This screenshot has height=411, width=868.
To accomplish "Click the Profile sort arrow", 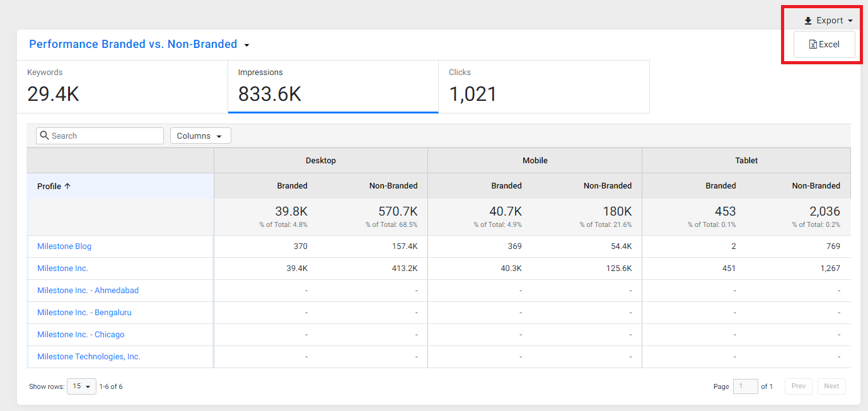I will [67, 186].
